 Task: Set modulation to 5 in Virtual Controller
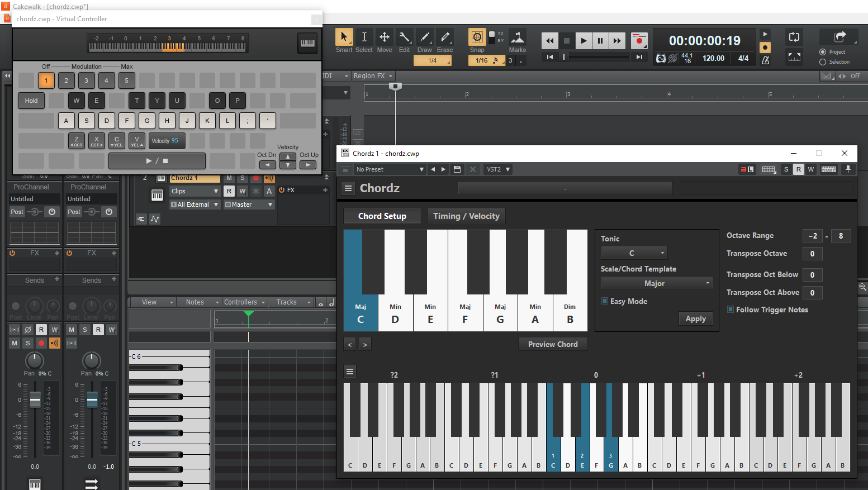tap(127, 80)
